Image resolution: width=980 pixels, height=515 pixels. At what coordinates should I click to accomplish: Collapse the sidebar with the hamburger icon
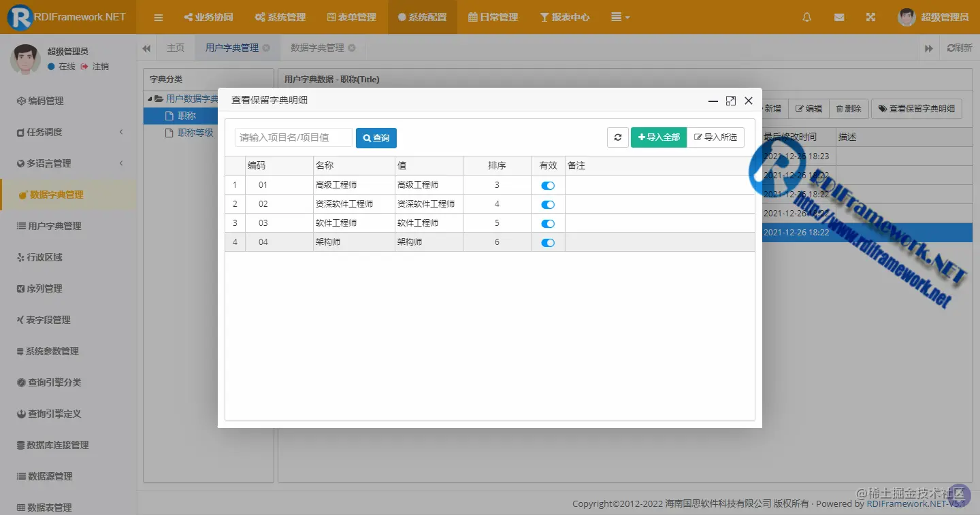[159, 17]
